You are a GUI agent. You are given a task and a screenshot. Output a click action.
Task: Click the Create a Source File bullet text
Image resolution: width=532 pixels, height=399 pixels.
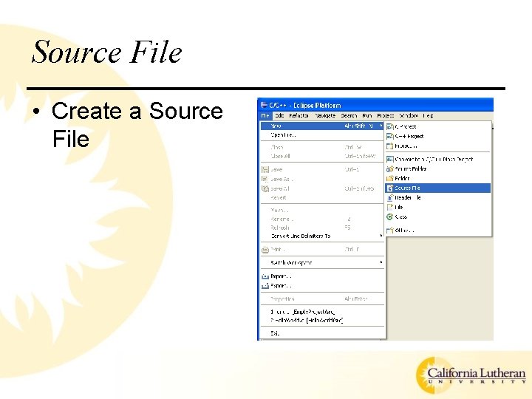(137, 125)
